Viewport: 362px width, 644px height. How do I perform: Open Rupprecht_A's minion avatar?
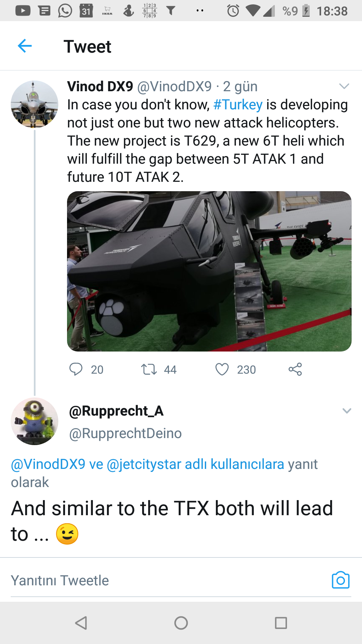[x=35, y=421]
